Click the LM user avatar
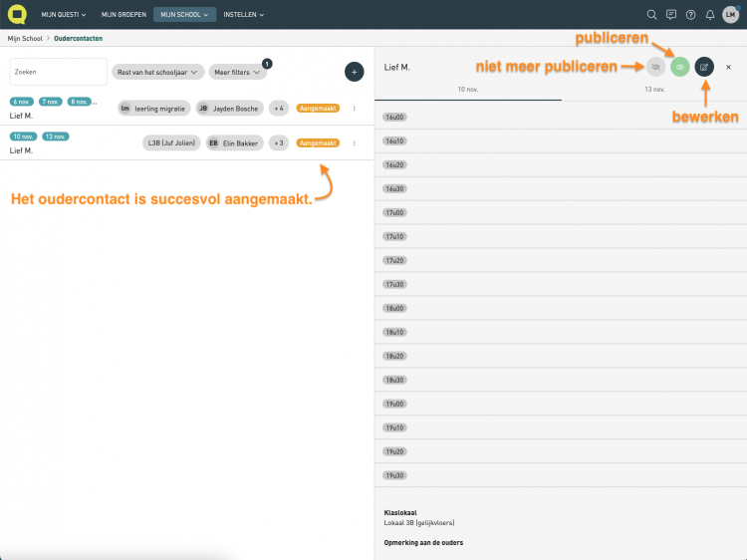Screen dimensions: 747x560 (x=730, y=15)
